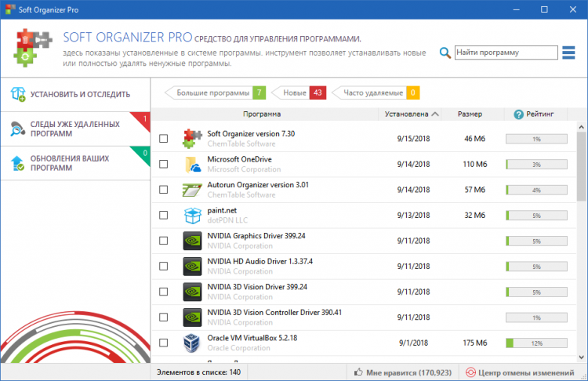Filter by the Большие программы tag
Screen dimensions: 588x381
(x=216, y=93)
